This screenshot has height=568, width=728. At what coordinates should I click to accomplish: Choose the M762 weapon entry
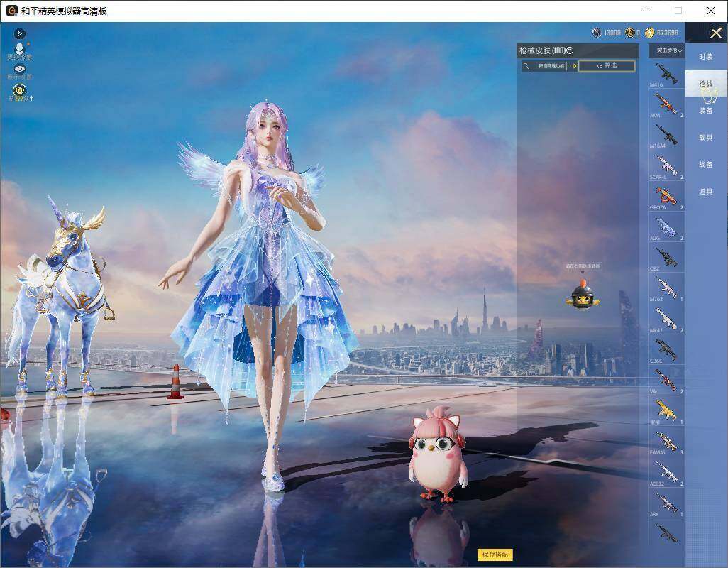[666, 288]
